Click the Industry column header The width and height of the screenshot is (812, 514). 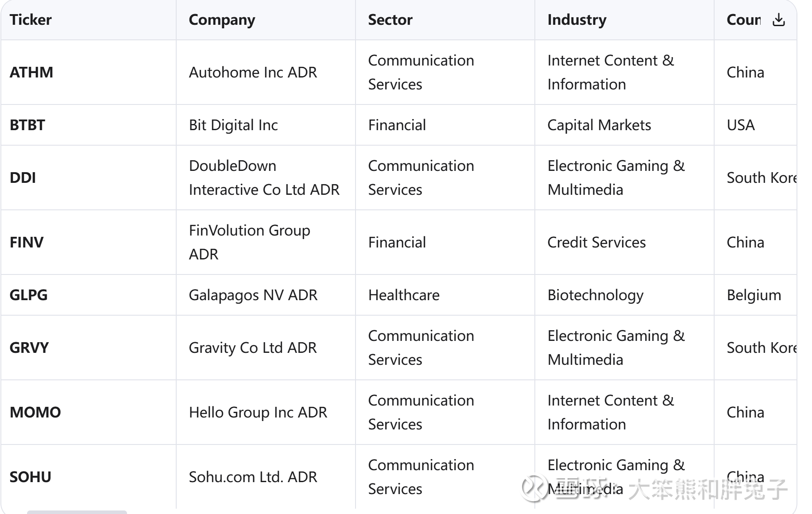coord(576,20)
